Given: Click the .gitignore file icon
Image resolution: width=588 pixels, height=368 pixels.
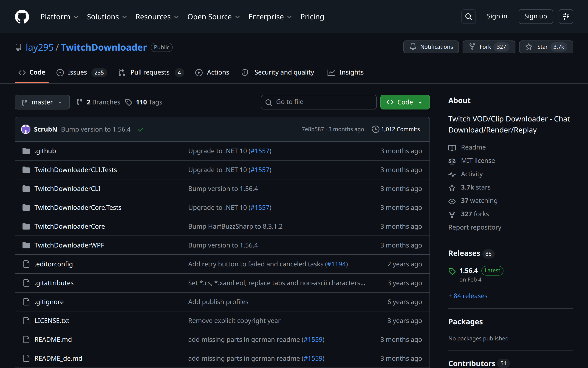Looking at the screenshot, I should [x=26, y=302].
